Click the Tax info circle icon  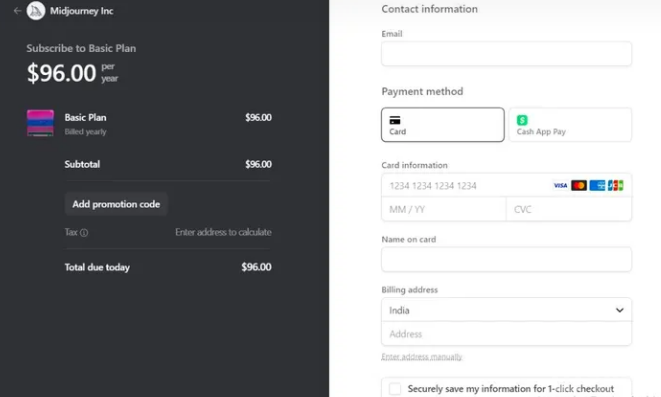[84, 233]
